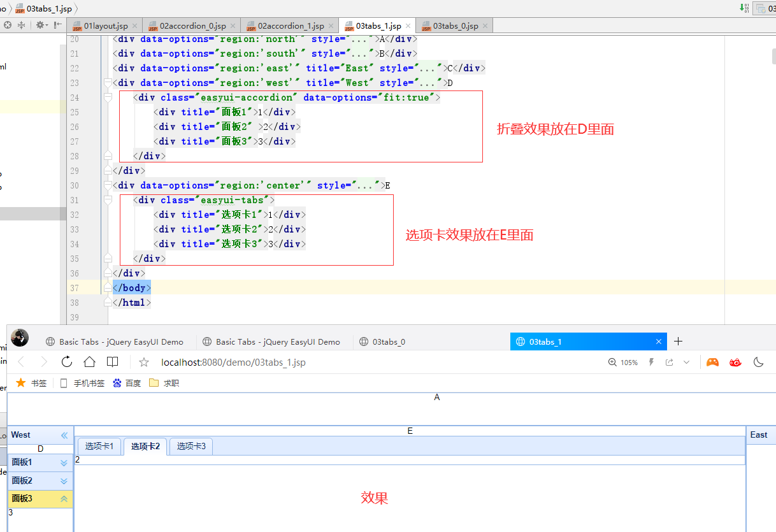Open the game controller extension
The width and height of the screenshot is (776, 532).
coord(712,362)
